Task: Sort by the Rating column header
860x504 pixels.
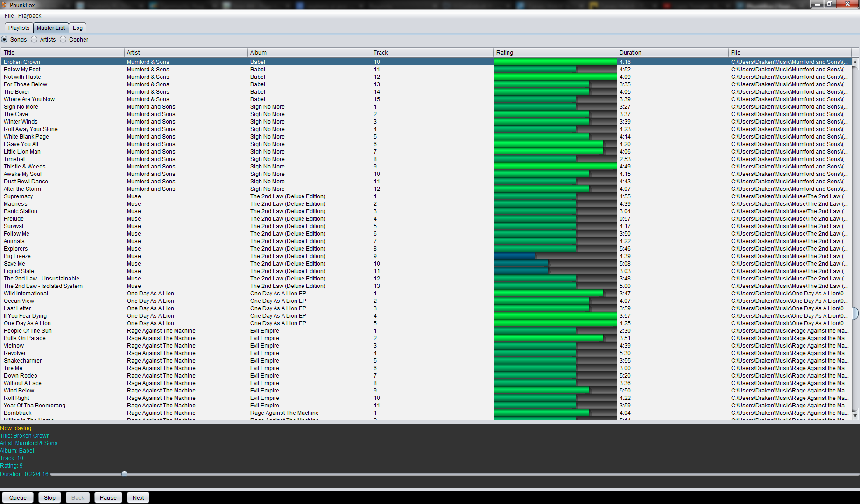Action: (555, 53)
